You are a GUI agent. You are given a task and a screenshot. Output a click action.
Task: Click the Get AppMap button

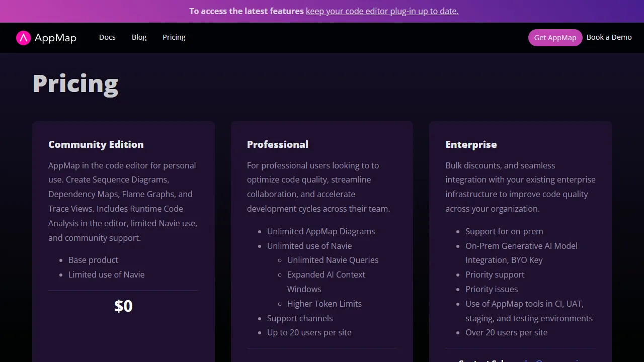[x=555, y=38]
